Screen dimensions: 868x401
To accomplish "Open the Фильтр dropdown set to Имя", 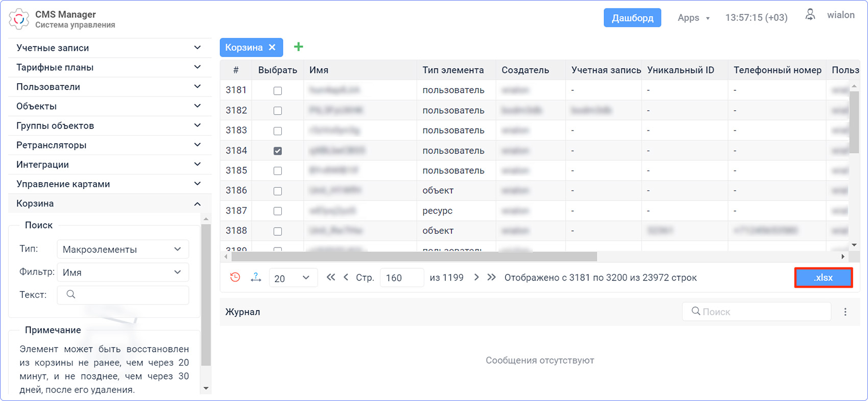I will 123,272.
